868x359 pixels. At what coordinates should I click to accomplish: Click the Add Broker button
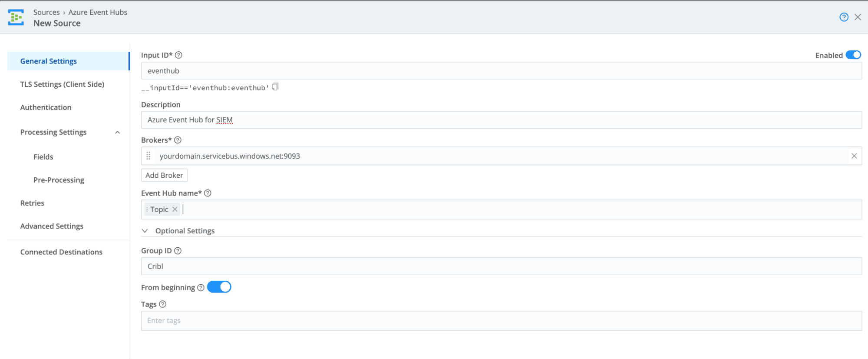click(164, 175)
